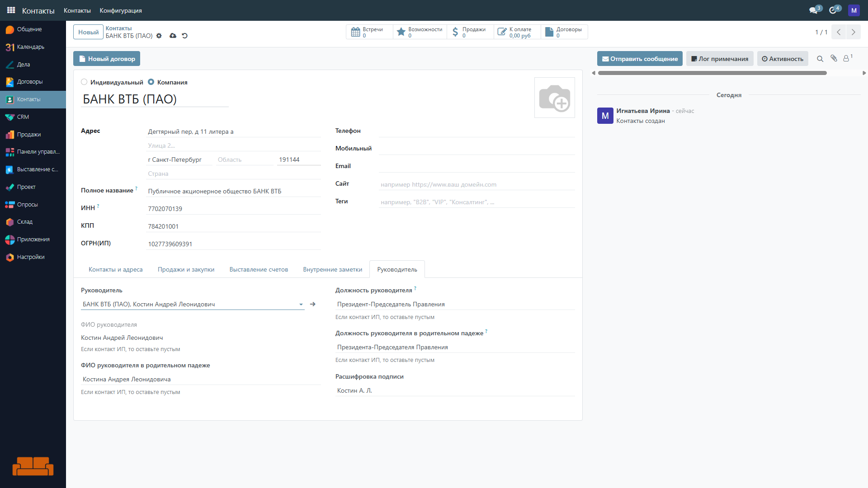Click the cloud save icon
The width and height of the screenshot is (868, 488).
click(x=173, y=36)
